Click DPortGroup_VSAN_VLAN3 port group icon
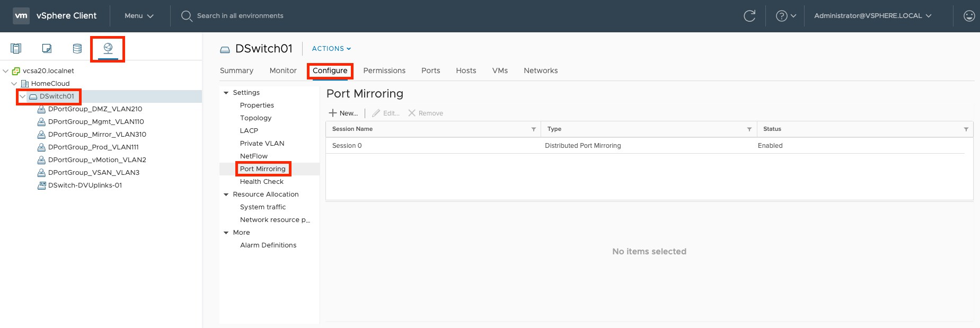Screen dimensions: 980x328 (x=41, y=173)
